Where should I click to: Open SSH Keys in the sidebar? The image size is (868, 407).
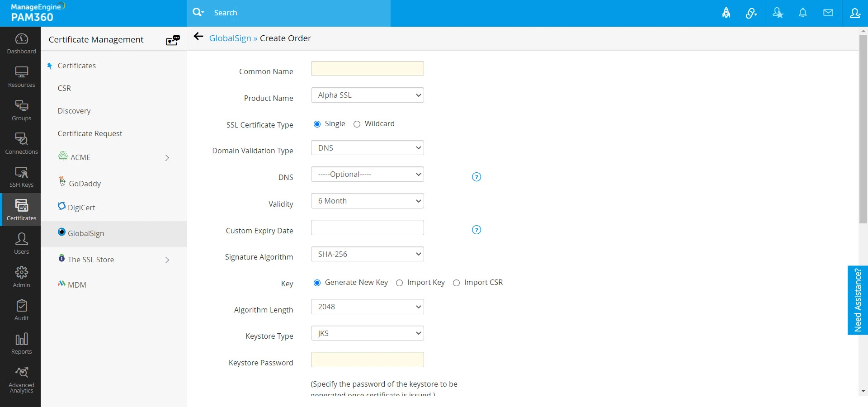21,177
